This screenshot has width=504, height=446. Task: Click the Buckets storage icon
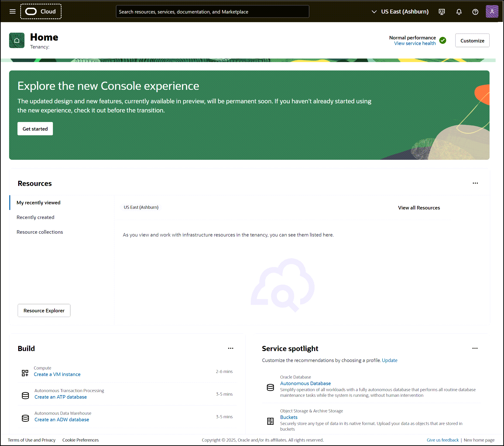(x=270, y=421)
